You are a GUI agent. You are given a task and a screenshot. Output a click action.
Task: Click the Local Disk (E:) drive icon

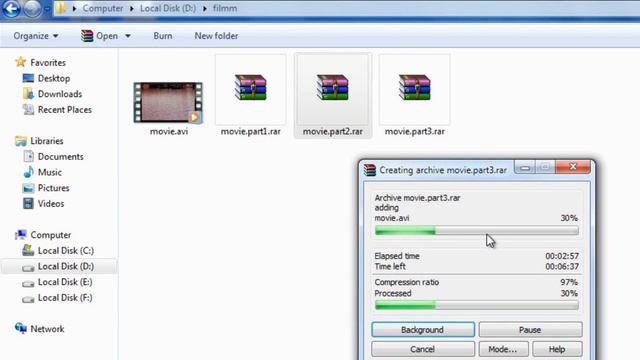point(28,283)
